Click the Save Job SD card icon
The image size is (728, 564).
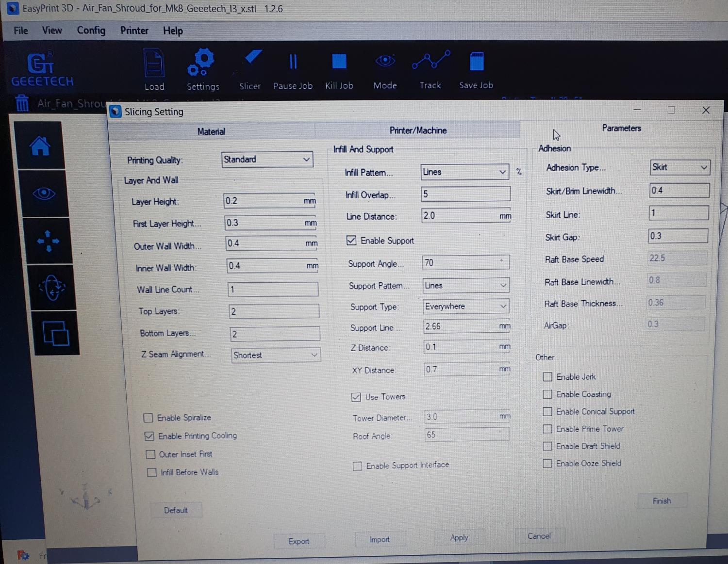click(x=477, y=62)
